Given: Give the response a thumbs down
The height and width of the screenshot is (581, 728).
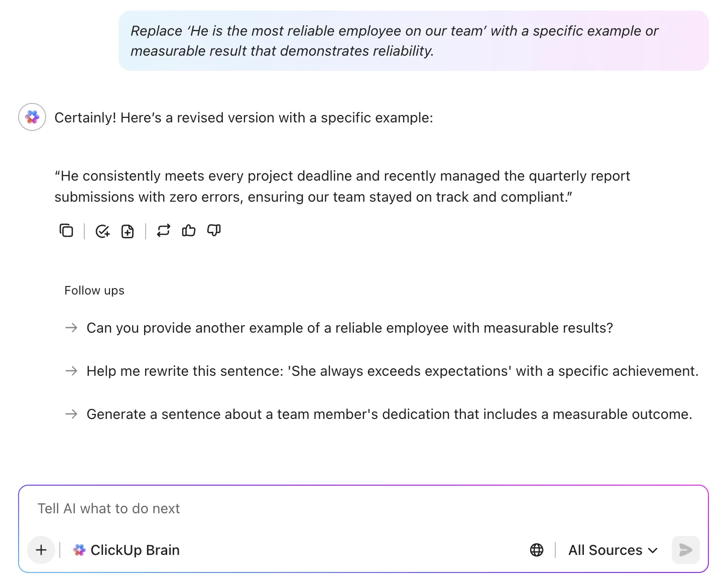Looking at the screenshot, I should [214, 230].
